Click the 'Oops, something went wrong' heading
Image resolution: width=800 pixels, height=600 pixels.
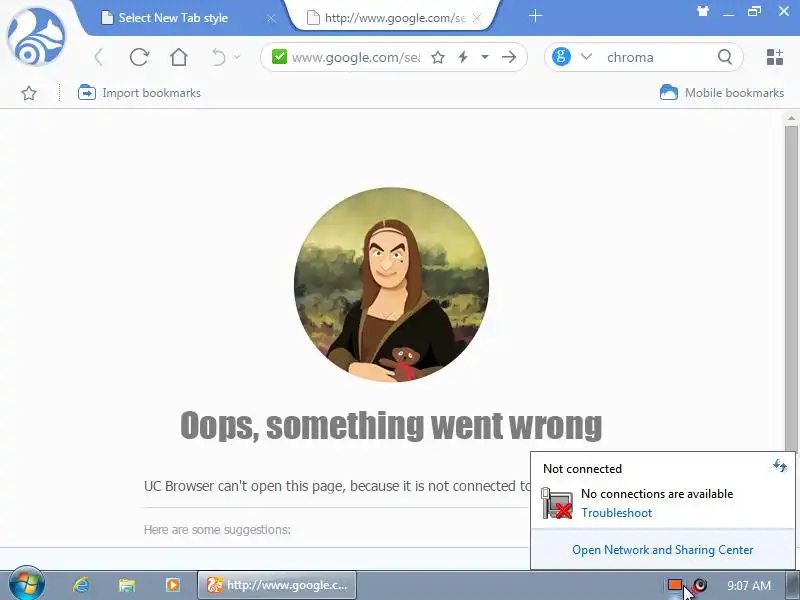click(391, 425)
